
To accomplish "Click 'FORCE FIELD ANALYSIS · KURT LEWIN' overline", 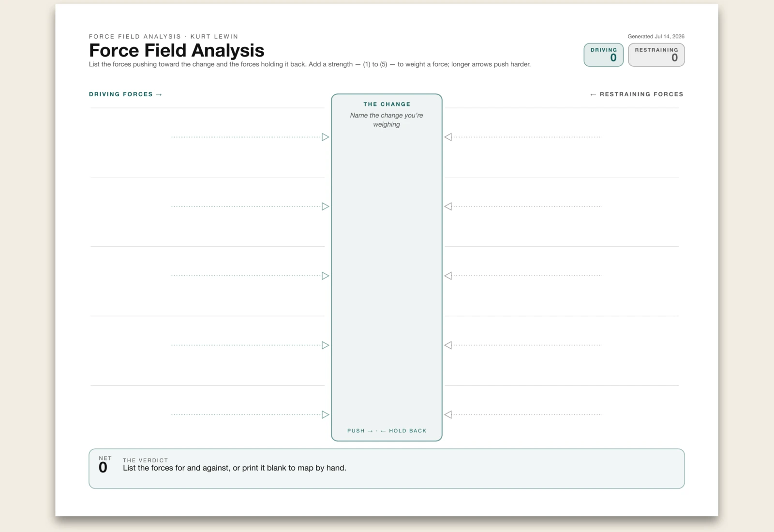I will click(164, 36).
